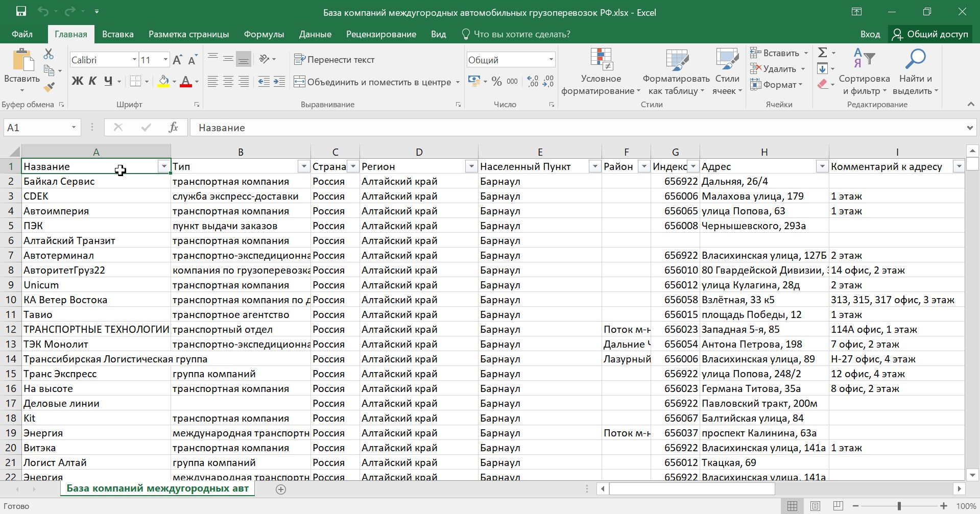Open Conditional Formatting (Условное форматирование)
Screen dimensions: 980x514
[601, 71]
